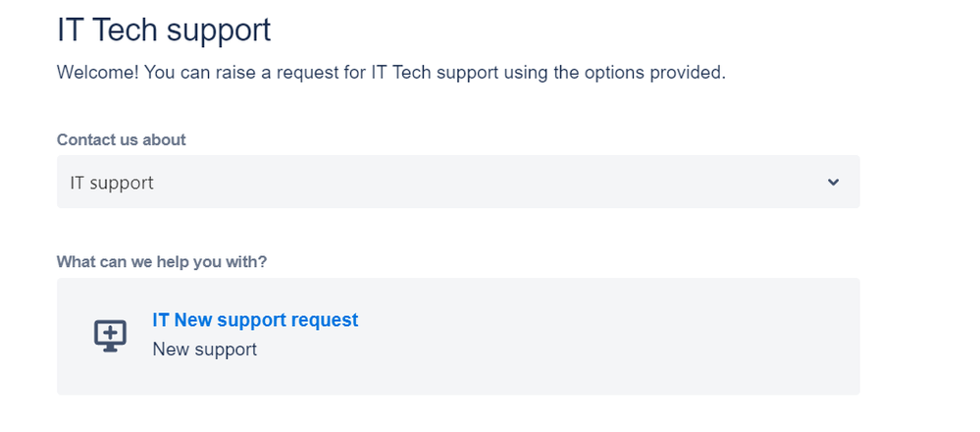The image size is (980, 432).
Task: Click the 'IT Tech support' page heading
Action: (164, 29)
